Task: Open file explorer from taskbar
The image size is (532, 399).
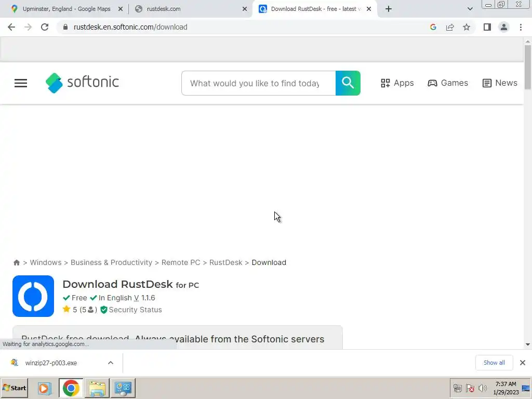Action: tap(97, 388)
